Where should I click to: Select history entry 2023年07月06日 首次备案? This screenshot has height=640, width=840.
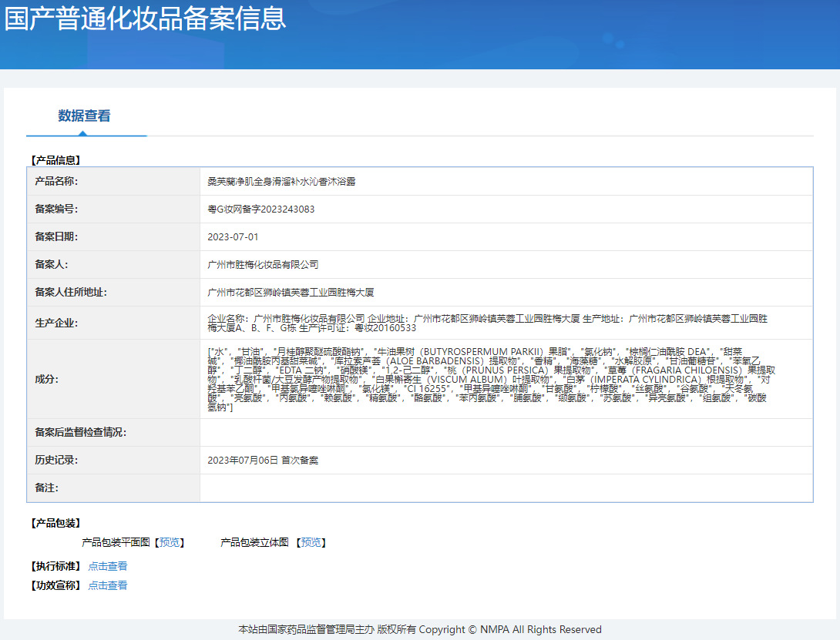coord(263,461)
